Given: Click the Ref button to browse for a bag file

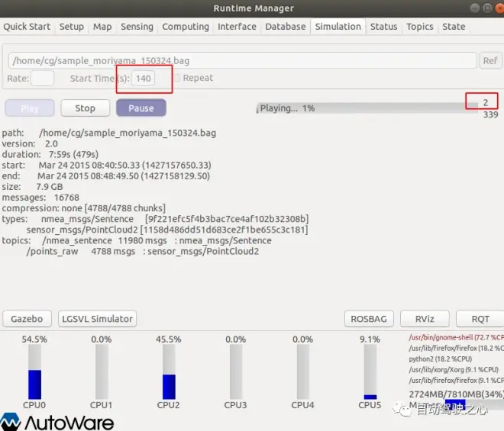Looking at the screenshot, I should coord(489,60).
